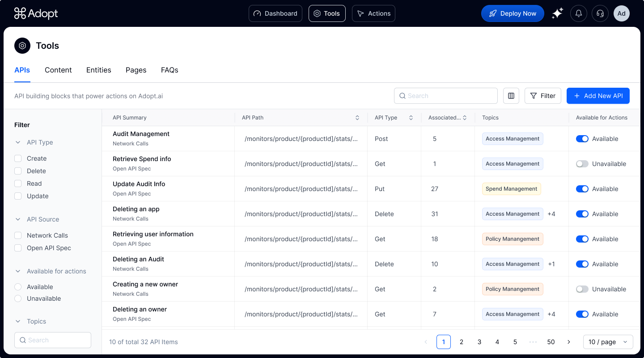Click the Filter button
This screenshot has width=644, height=358.
[x=543, y=96]
